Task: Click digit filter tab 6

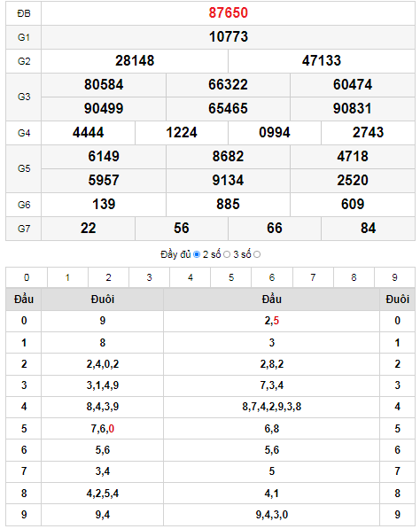Action: (272, 277)
